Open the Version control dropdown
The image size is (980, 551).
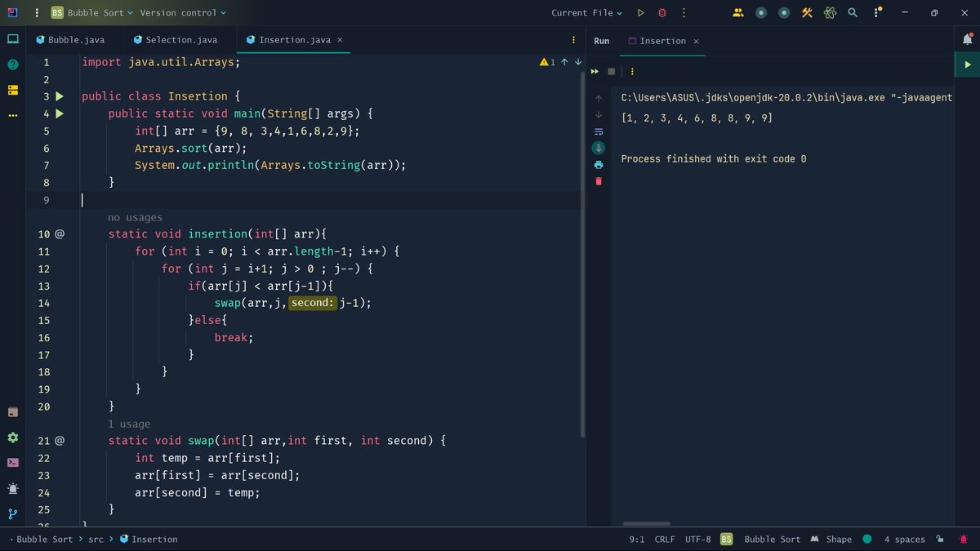tap(183, 12)
